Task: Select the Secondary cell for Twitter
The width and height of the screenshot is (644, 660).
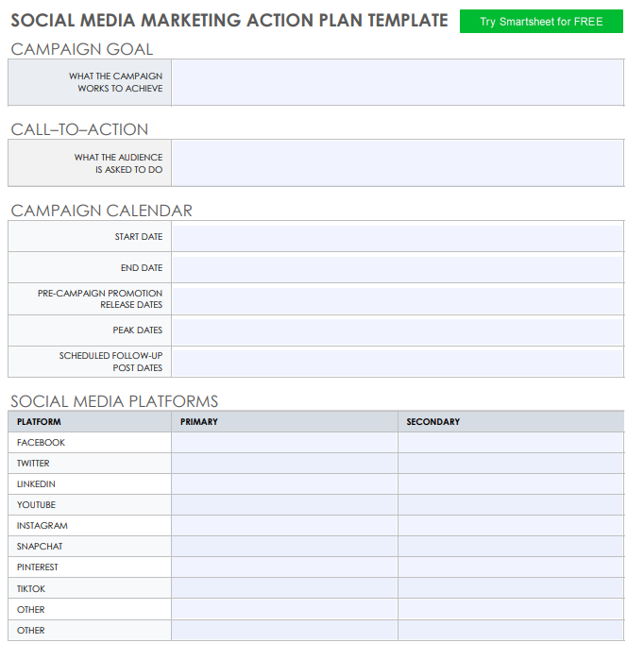Action: tap(510, 464)
